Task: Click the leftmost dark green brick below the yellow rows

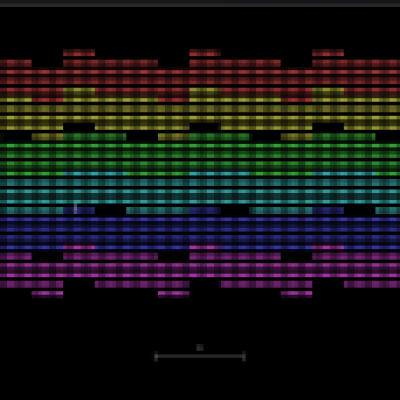Action: click(x=95, y=137)
